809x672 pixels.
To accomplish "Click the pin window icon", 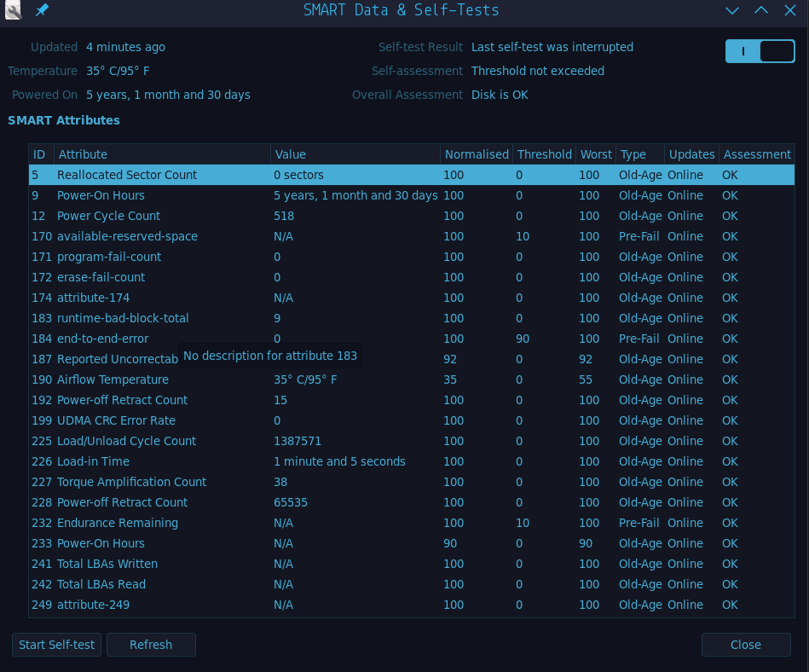I will 42,11.
